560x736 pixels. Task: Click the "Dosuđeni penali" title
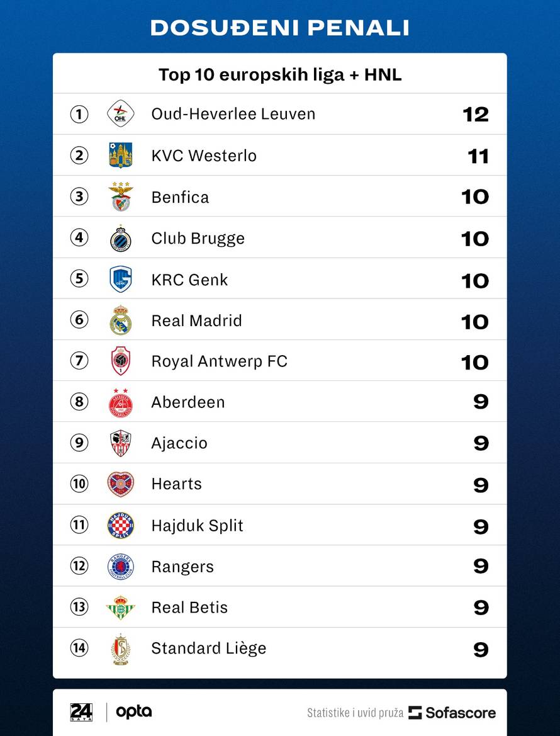click(x=280, y=28)
